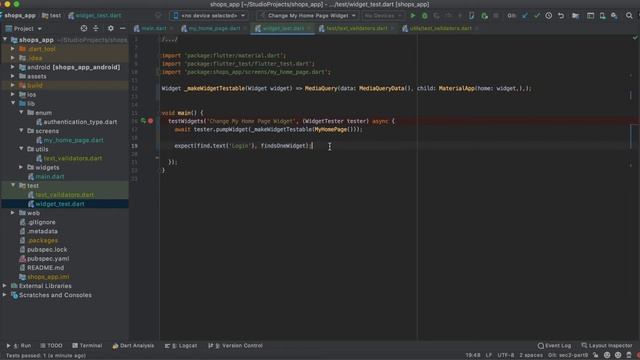Viewport: 640px width, 360px height.
Task: Locate current file in project tree
Action: click(x=84, y=29)
